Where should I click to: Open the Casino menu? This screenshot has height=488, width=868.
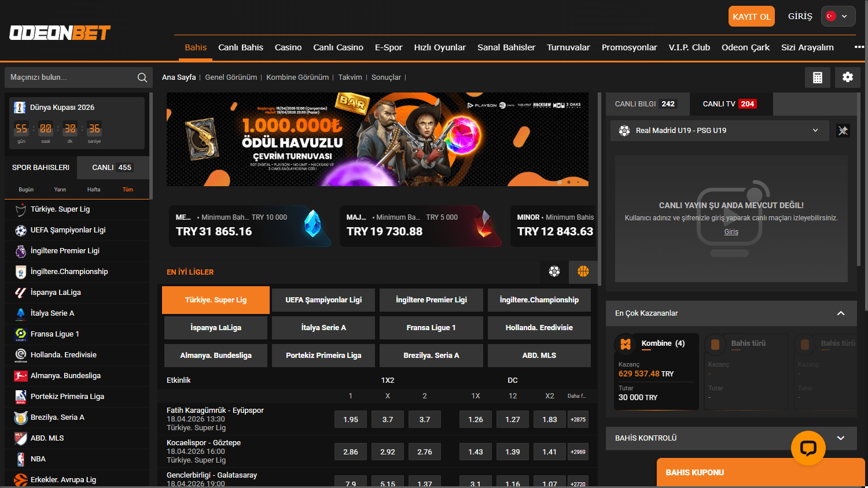tap(288, 47)
